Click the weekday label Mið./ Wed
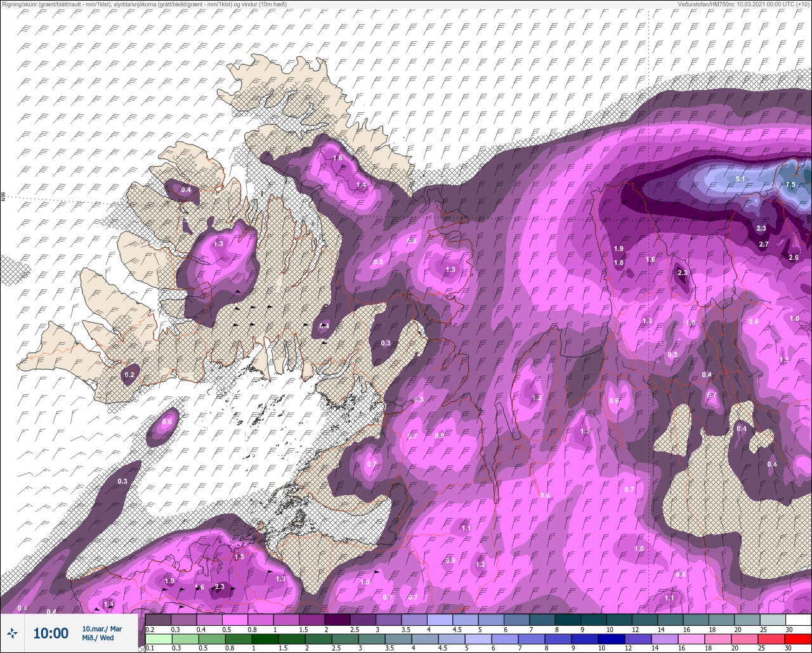The height and width of the screenshot is (653, 812). pyautogui.click(x=98, y=638)
